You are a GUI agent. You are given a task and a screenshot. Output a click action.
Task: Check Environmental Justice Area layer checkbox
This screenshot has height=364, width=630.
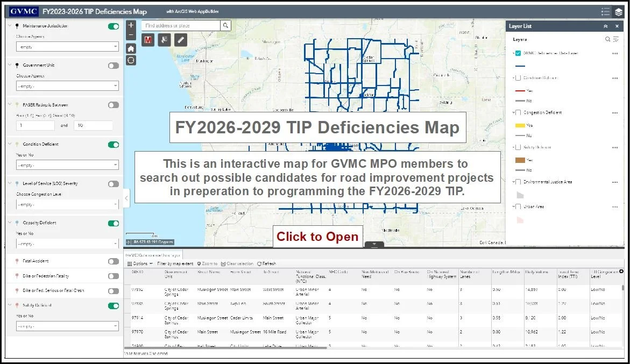click(x=518, y=182)
